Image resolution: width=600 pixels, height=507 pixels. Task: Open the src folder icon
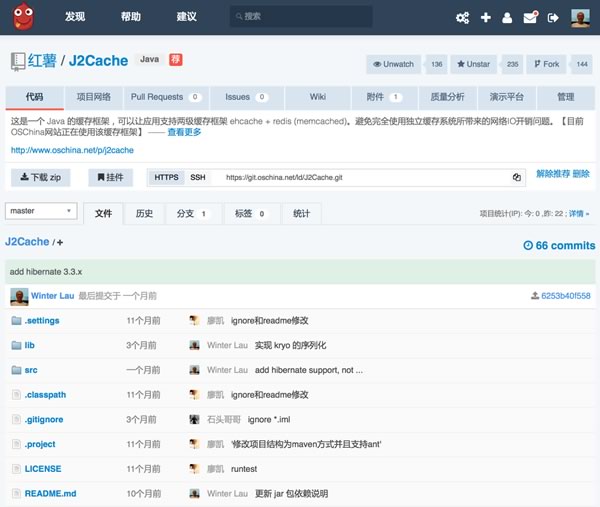[16, 370]
